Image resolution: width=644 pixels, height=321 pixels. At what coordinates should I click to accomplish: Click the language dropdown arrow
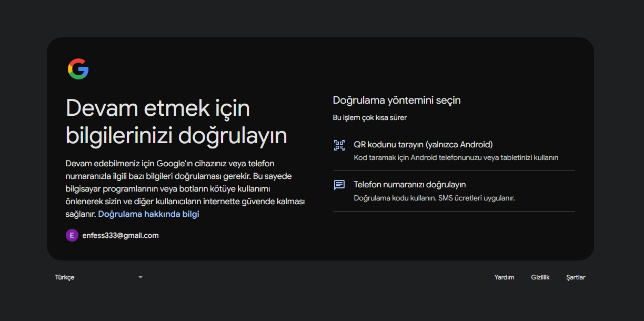tap(140, 277)
